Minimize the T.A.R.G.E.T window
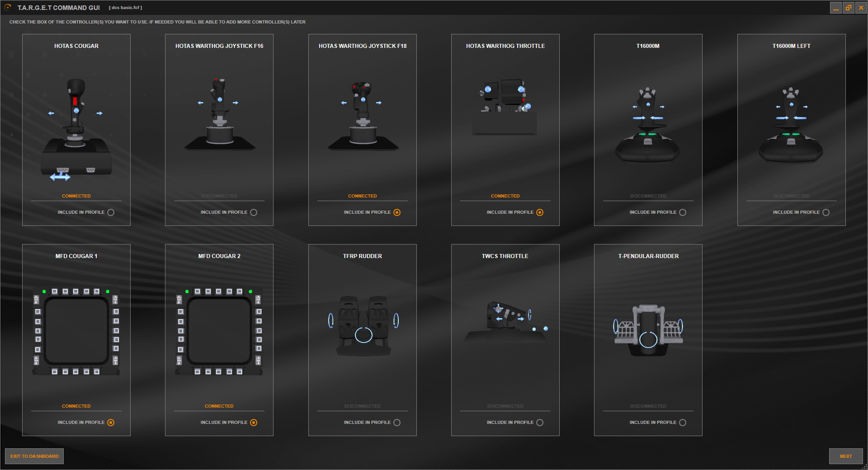The height and width of the screenshot is (470, 868). click(835, 8)
